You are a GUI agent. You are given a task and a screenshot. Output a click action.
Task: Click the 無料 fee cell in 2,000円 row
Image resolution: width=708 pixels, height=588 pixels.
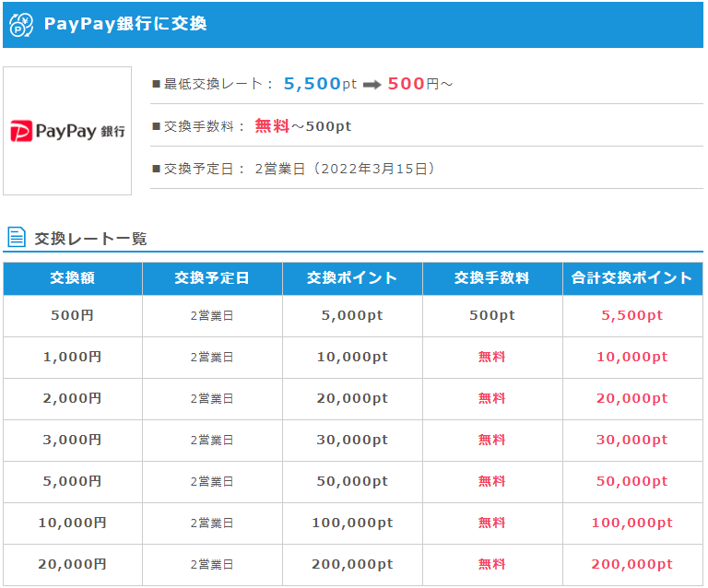pos(492,399)
